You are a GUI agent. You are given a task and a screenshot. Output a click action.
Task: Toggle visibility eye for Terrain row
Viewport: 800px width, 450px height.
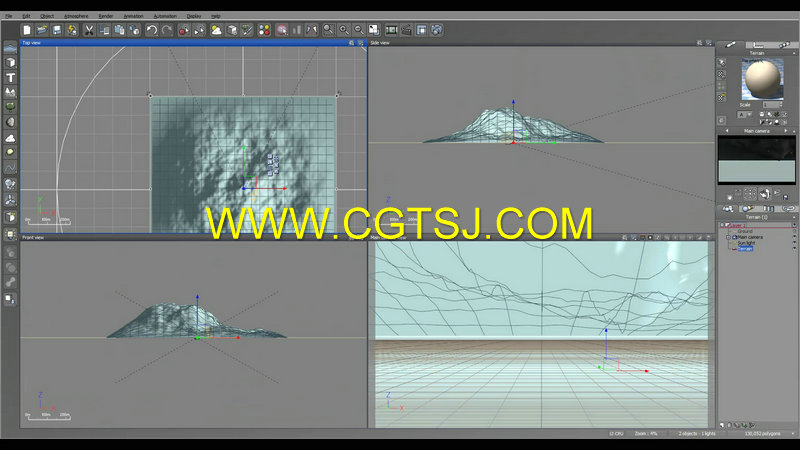pos(794,248)
